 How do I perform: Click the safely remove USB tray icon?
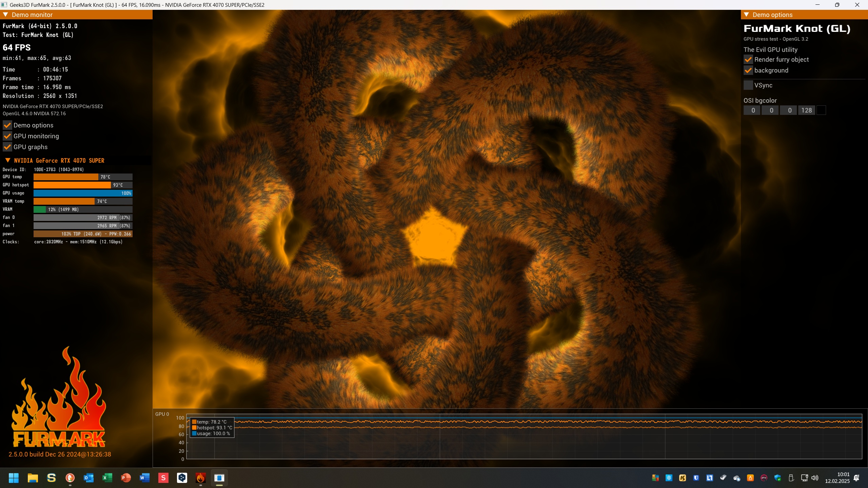tap(791, 478)
